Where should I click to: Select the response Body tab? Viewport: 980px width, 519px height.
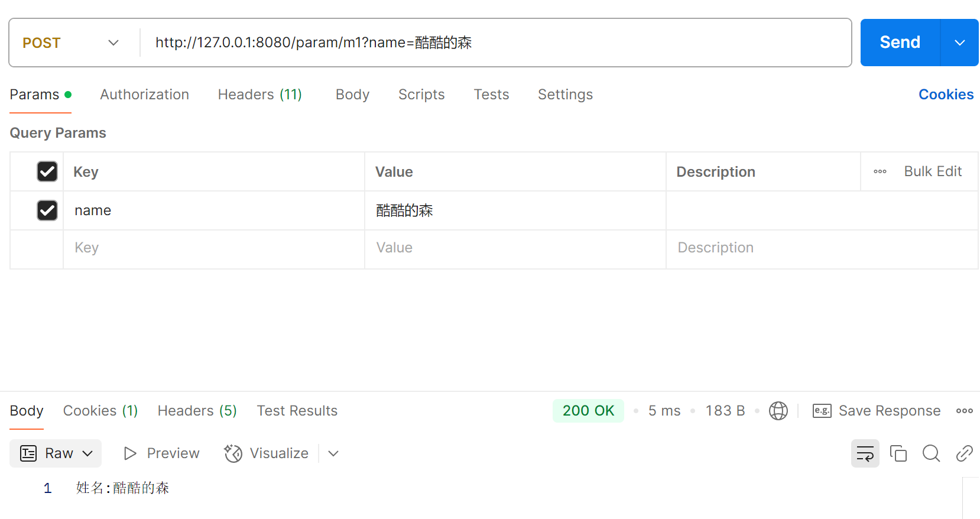coord(27,411)
